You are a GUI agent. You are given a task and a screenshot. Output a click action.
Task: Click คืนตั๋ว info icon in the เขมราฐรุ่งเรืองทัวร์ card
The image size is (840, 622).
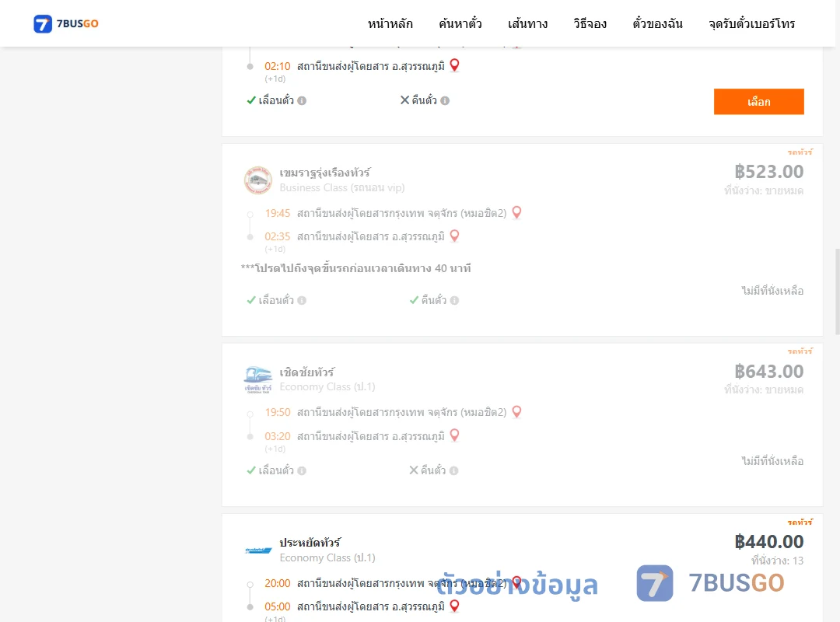[454, 301]
